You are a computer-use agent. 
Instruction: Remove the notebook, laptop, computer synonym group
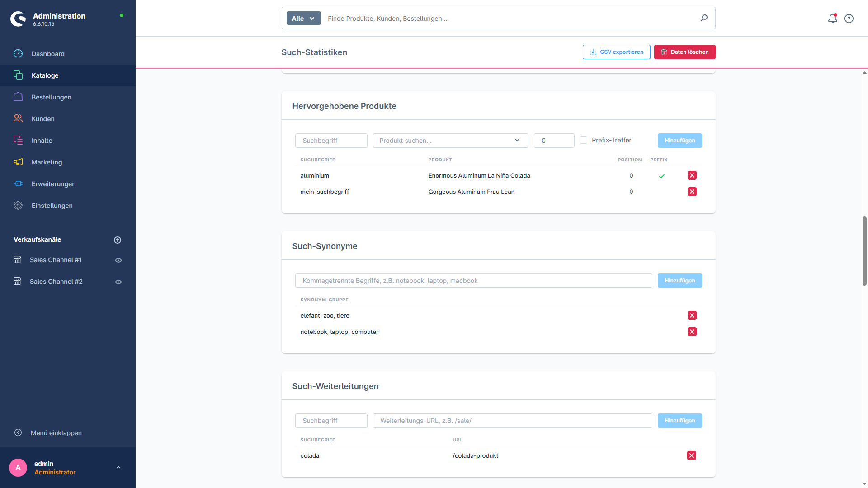(692, 332)
